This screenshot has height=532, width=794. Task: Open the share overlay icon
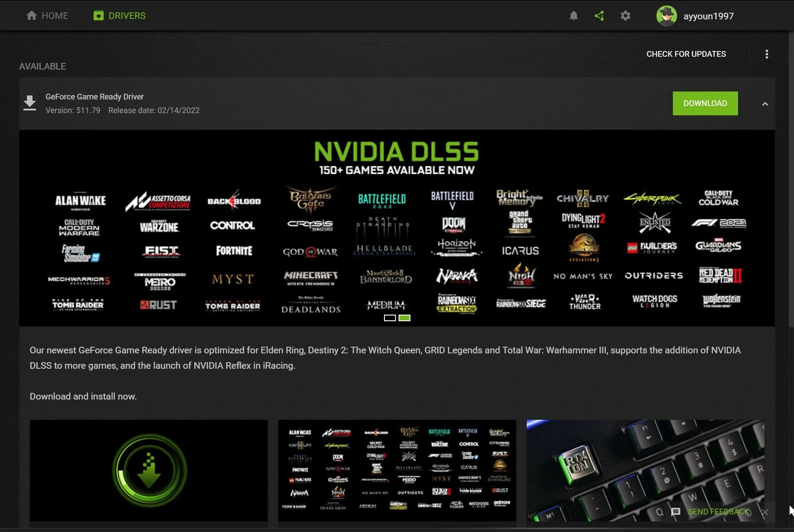(x=599, y=16)
